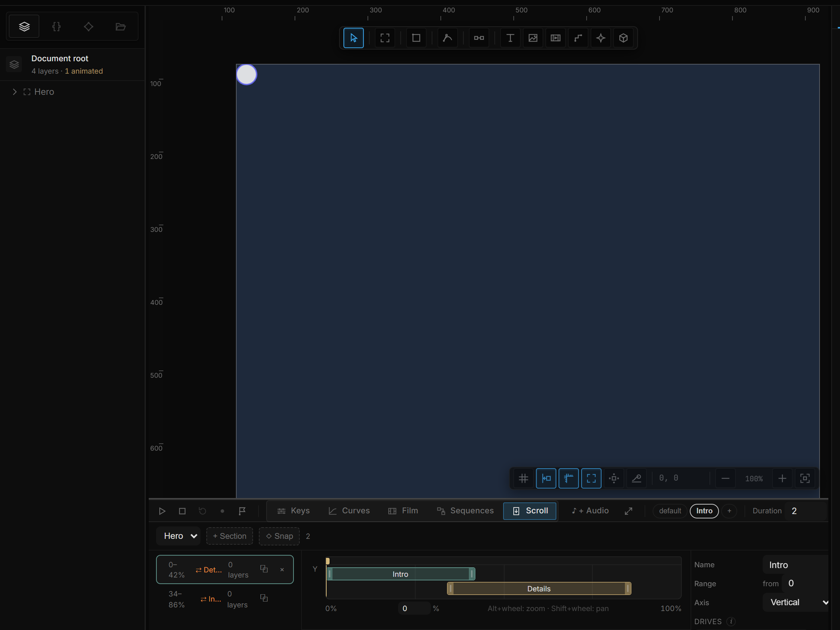This screenshot has height=630, width=840.
Task: Activate the Pen path tool
Action: point(447,38)
